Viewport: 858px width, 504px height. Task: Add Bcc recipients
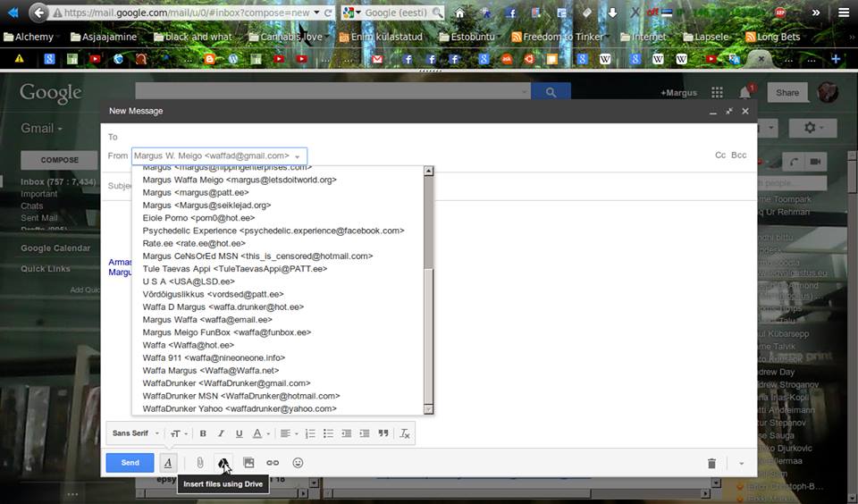[x=739, y=155]
